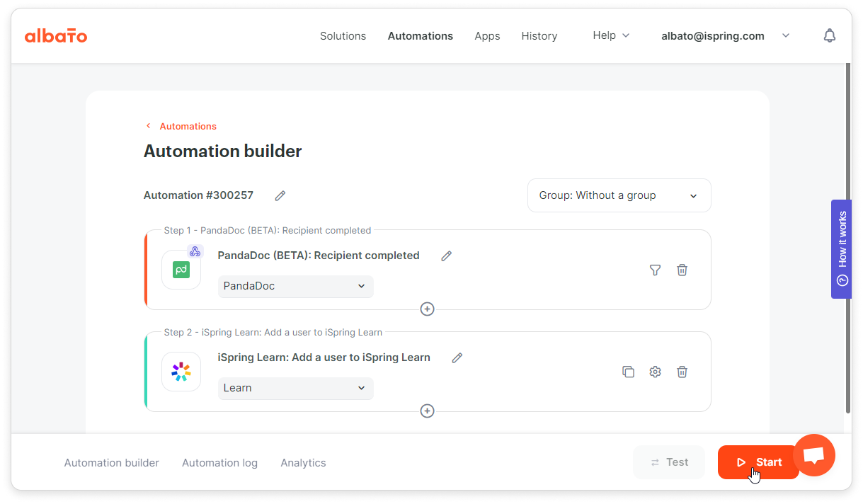
Task: Click the Step 2 legend text
Action: tap(273, 332)
